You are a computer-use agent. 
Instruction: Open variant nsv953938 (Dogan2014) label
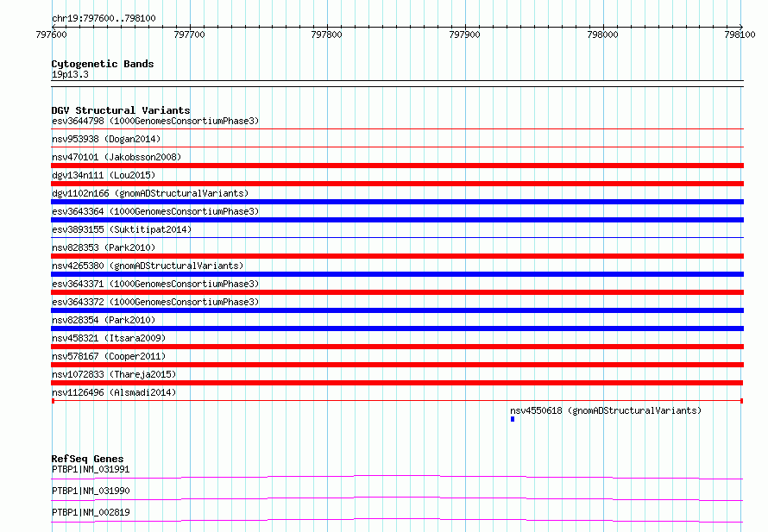[106, 139]
